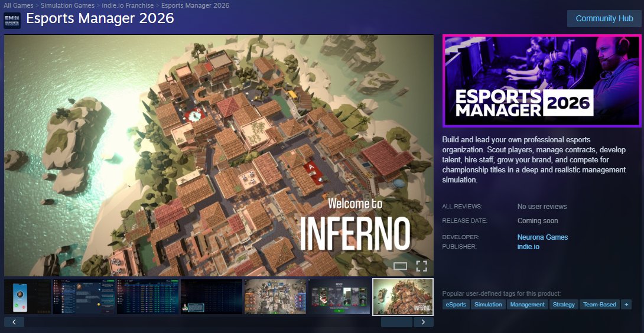Click the 'RELEASE DATE:' label
The width and height of the screenshot is (644, 333).
[x=464, y=220]
